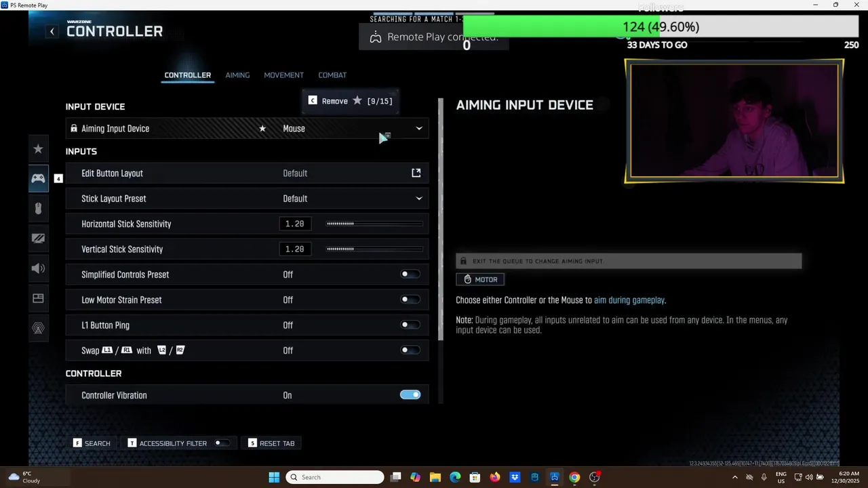
Task: Open the Interface sidebar settings category
Action: 38,298
